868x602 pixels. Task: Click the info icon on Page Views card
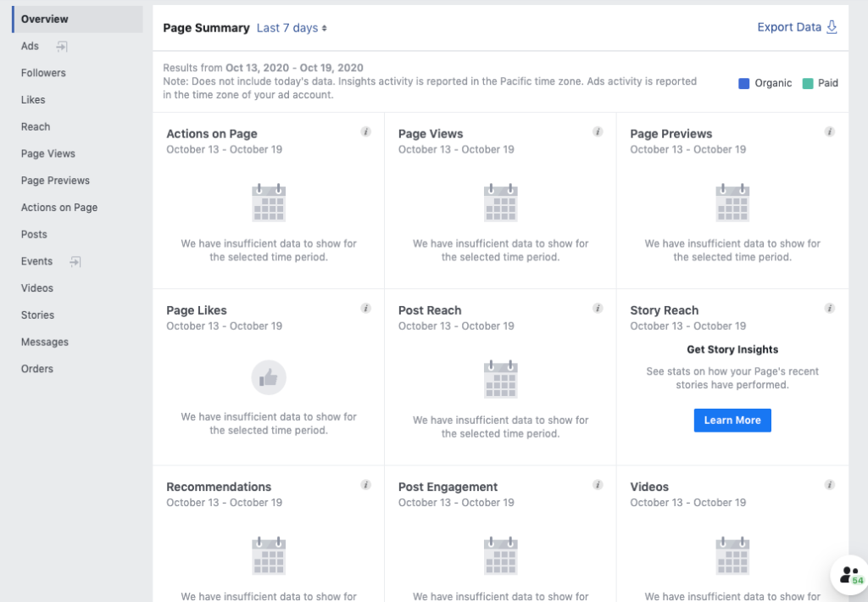(598, 131)
